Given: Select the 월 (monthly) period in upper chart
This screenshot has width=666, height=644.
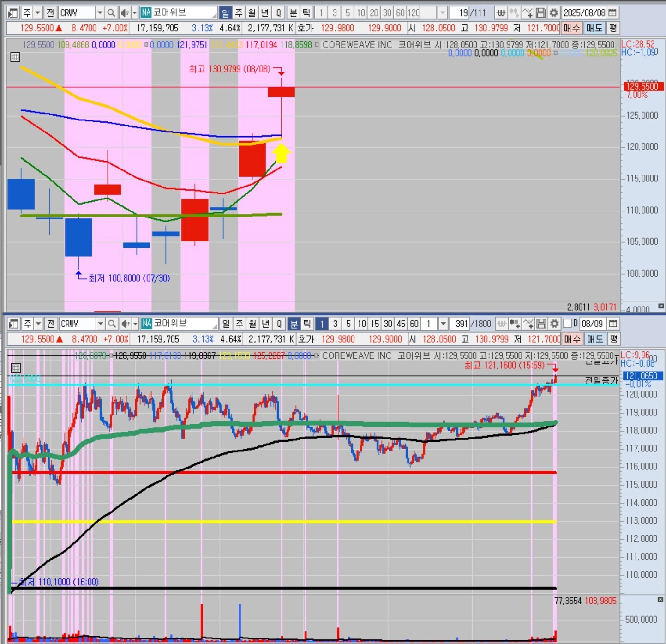Looking at the screenshot, I should click(x=252, y=12).
